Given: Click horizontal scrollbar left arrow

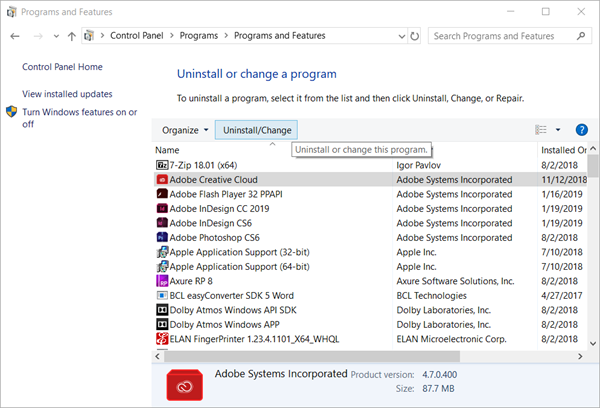Looking at the screenshot, I should 157,356.
